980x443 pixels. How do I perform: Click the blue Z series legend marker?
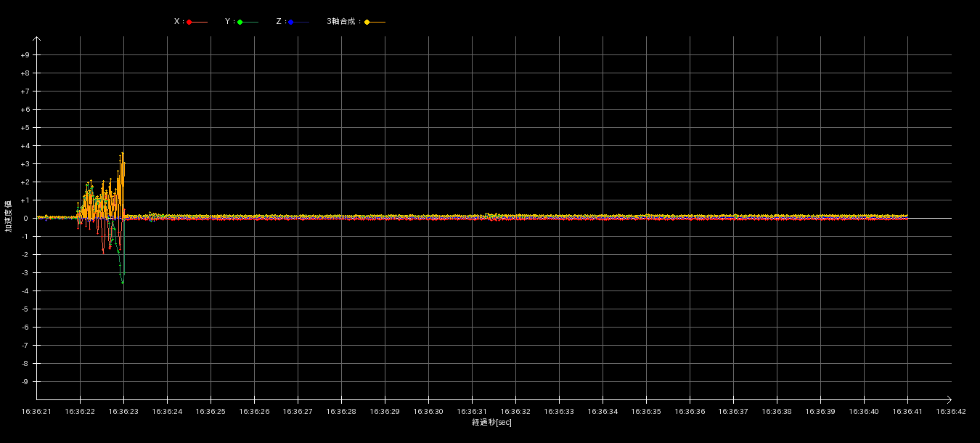(x=290, y=22)
